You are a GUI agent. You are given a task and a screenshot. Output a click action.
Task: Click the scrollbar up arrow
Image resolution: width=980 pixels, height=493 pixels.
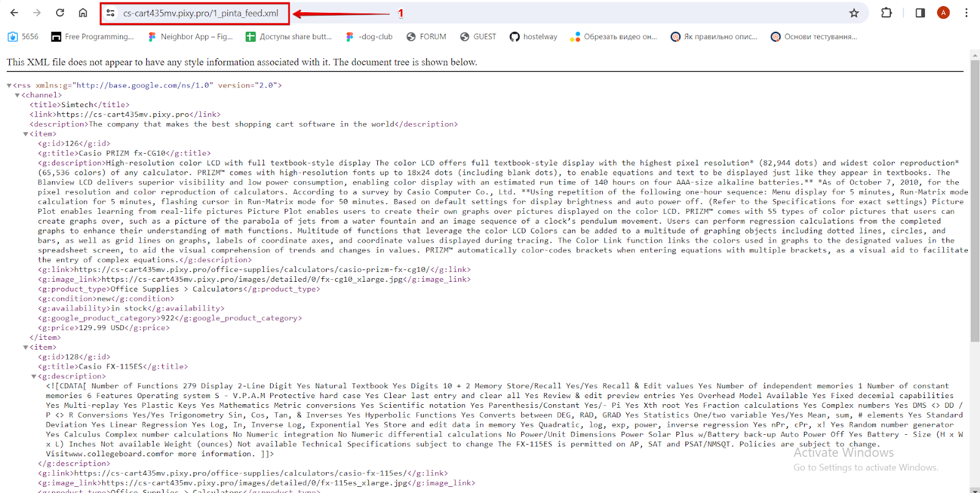click(975, 55)
